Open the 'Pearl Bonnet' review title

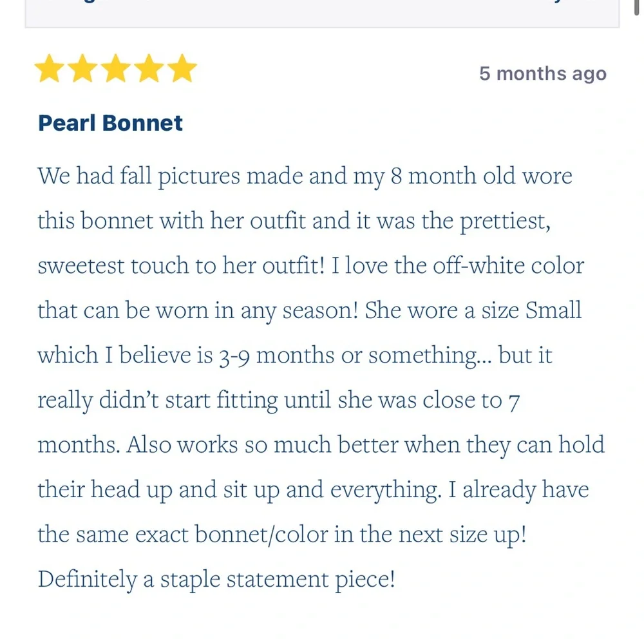(x=110, y=123)
